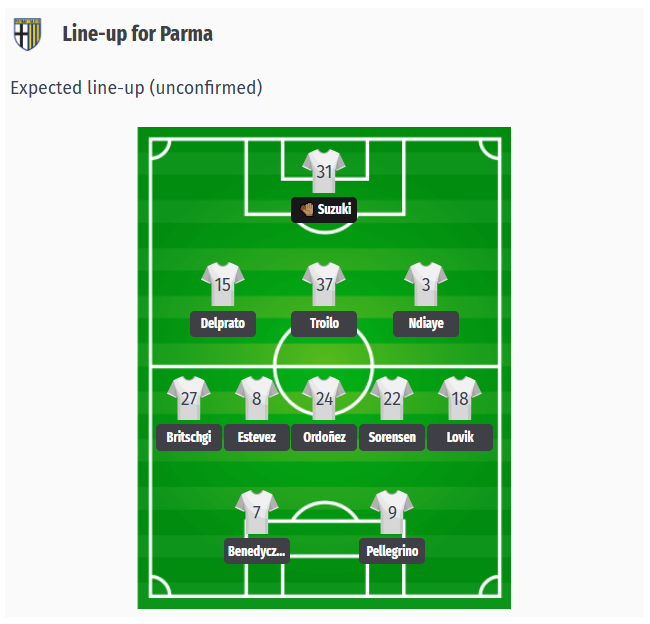The image size is (650, 624).
Task: Select jersey number 3 on the pitch
Action: pyautogui.click(x=426, y=284)
